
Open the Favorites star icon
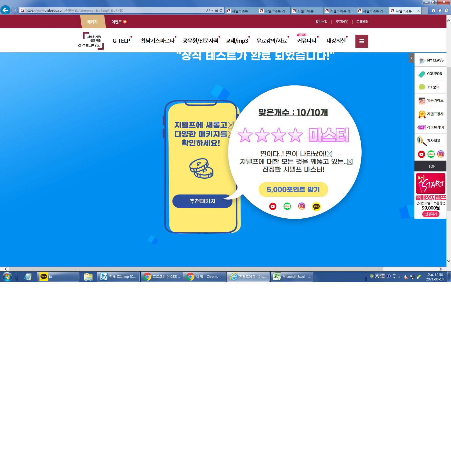(x=440, y=10)
